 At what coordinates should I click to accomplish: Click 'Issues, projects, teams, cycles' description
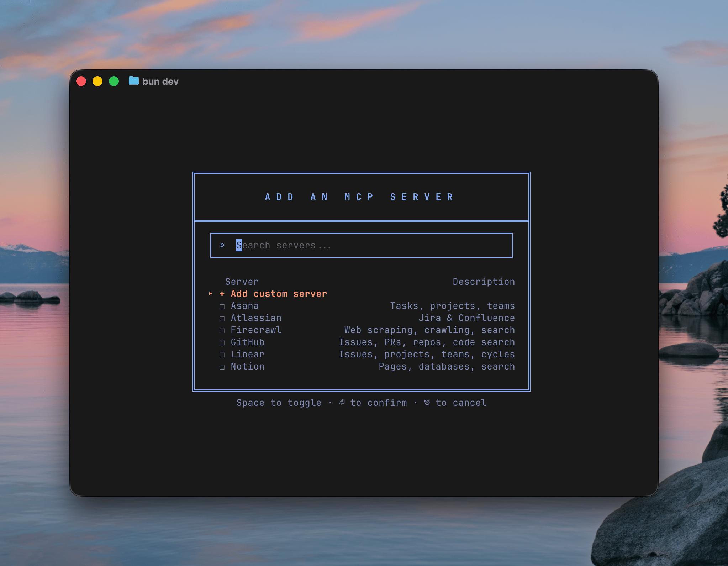427,354
